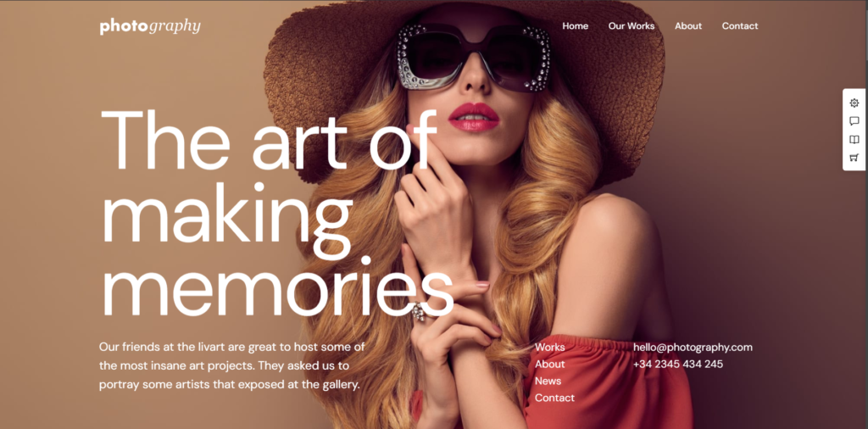Select About in the top navigation
This screenshot has height=429, width=868.
[x=688, y=26]
